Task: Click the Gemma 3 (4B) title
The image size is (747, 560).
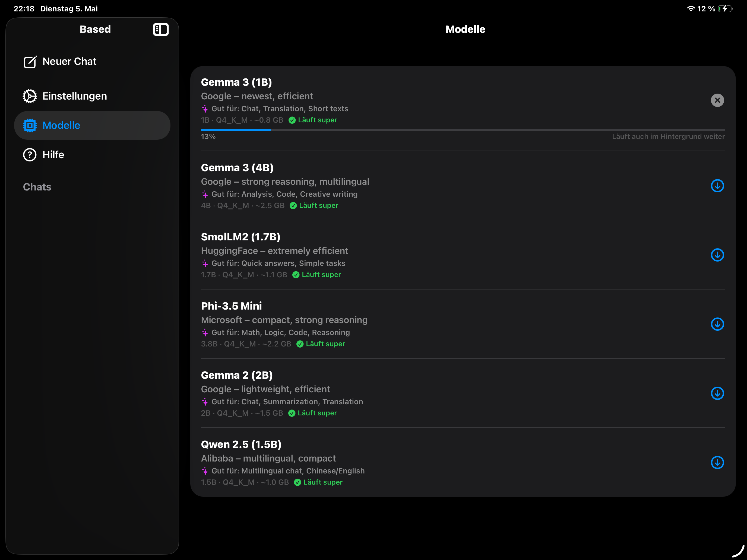Action: [237, 167]
